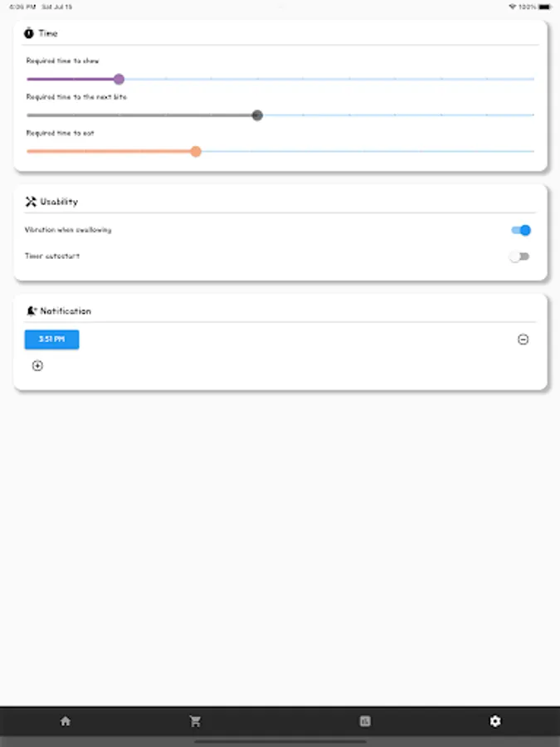560x747 pixels.
Task: Click the gray next-bite slider handle
Action: pyautogui.click(x=257, y=115)
